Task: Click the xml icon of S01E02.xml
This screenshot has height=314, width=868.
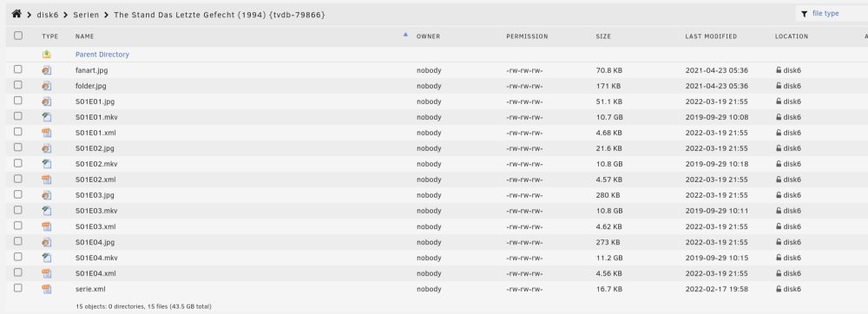Action: (47, 180)
